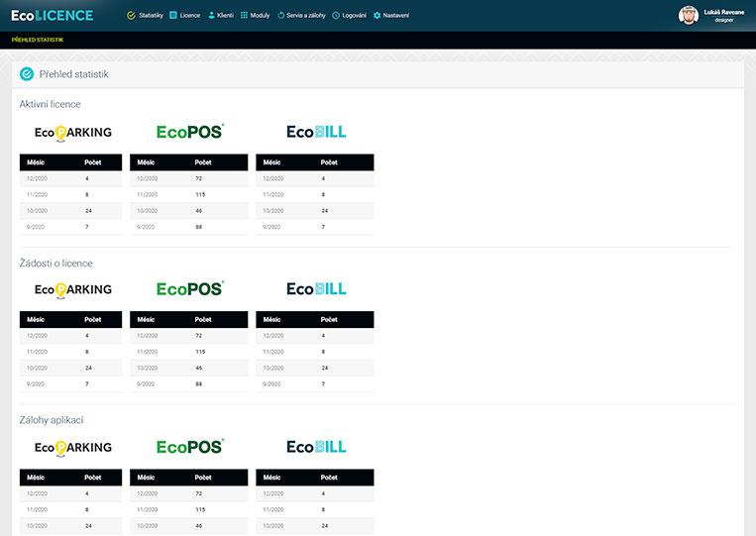Screen dimensions: 756x536
Task: Click EcoPOS logo under Žádosti o licence
Action: [x=190, y=289]
